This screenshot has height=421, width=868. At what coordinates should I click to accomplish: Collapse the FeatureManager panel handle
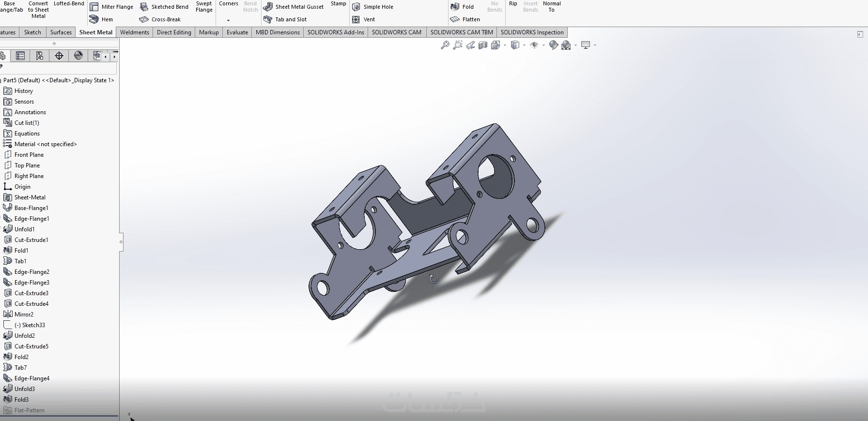coord(121,242)
